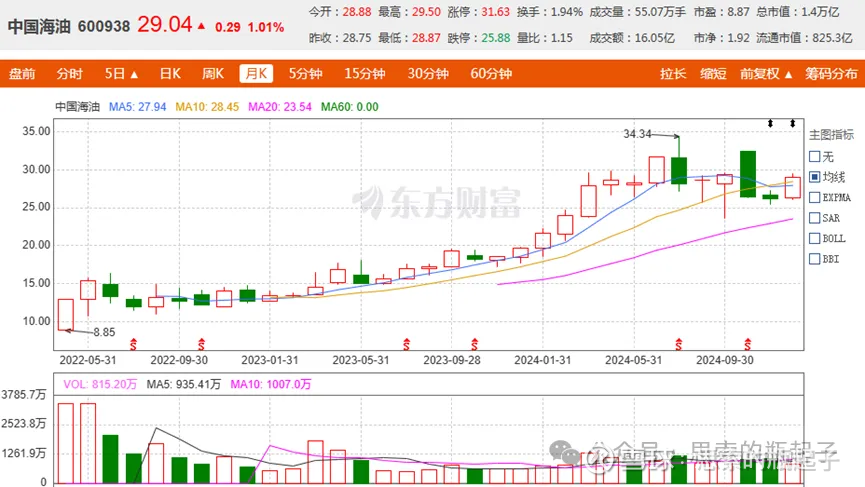Enable the BOLL indicator checkbox
Image resolution: width=865 pixels, height=487 pixels.
point(815,238)
